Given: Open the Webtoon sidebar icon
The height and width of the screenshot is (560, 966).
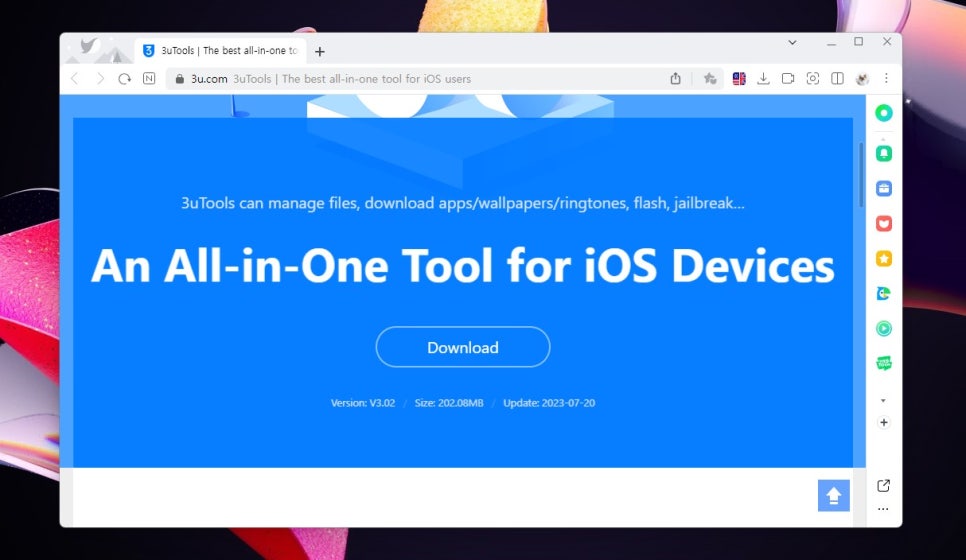Looking at the screenshot, I should [x=884, y=363].
